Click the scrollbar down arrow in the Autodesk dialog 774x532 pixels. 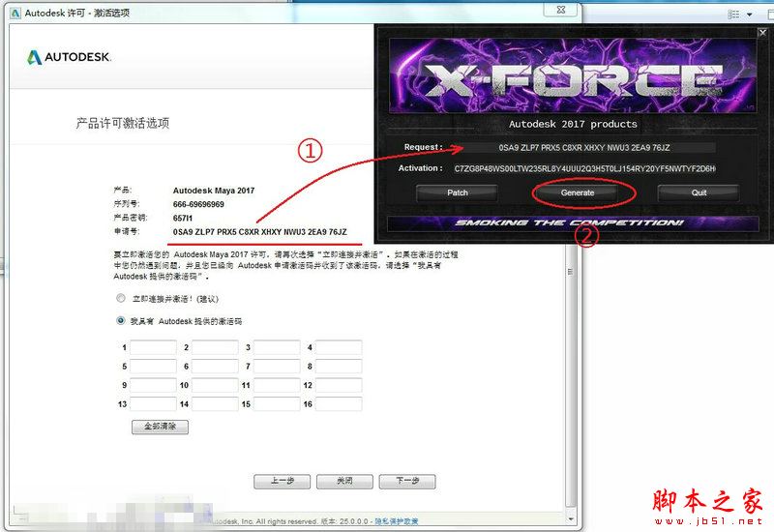571,519
